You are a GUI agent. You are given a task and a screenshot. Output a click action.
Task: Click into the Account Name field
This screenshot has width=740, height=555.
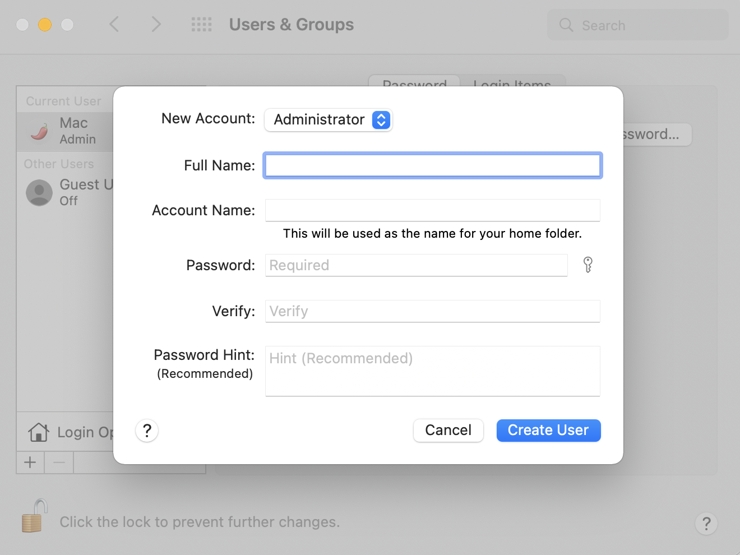coord(432,210)
